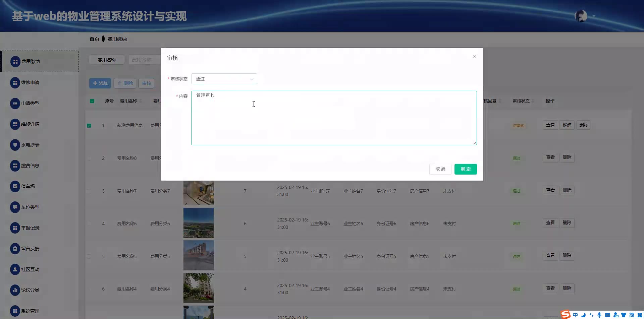Open the 系统管理 menu item
Screen dimensions: 644x319
point(30,311)
